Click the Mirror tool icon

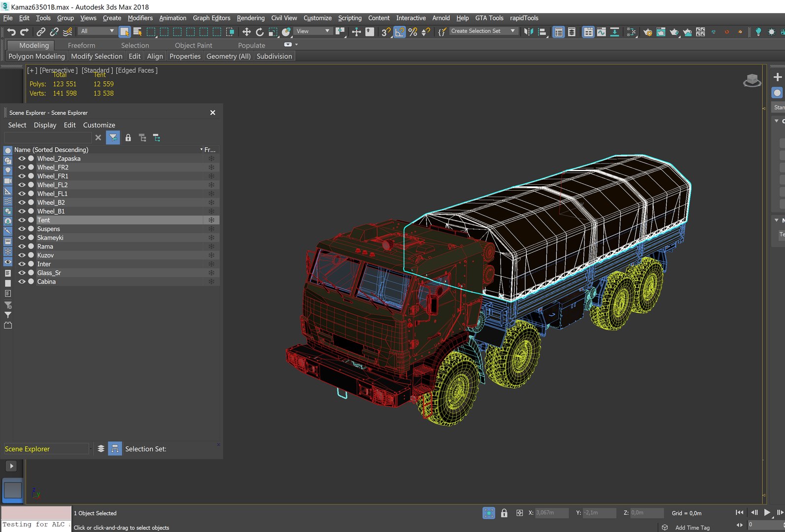pos(529,32)
